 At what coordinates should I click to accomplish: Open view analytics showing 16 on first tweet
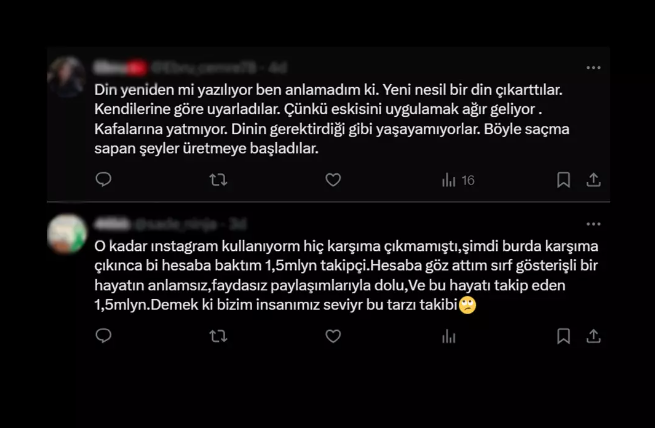458,180
